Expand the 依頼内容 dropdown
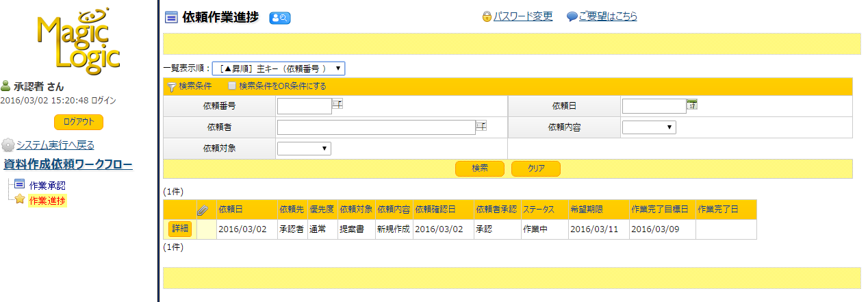This screenshot has height=302, width=868. coord(648,127)
